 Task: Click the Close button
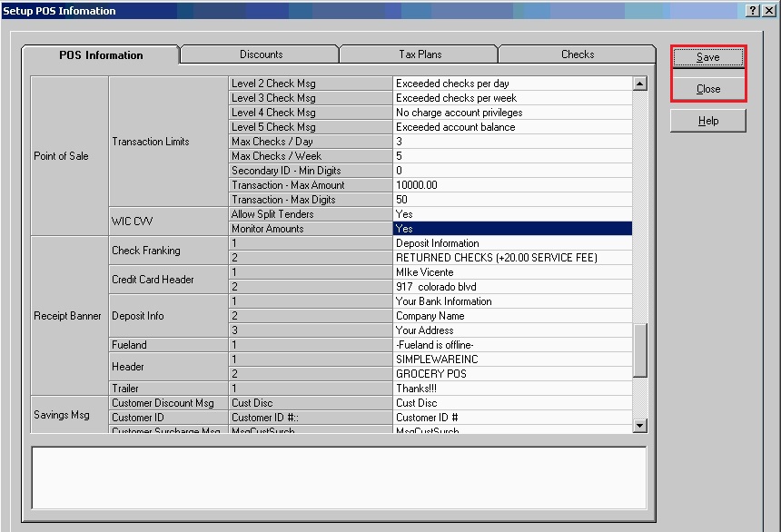[x=707, y=89]
